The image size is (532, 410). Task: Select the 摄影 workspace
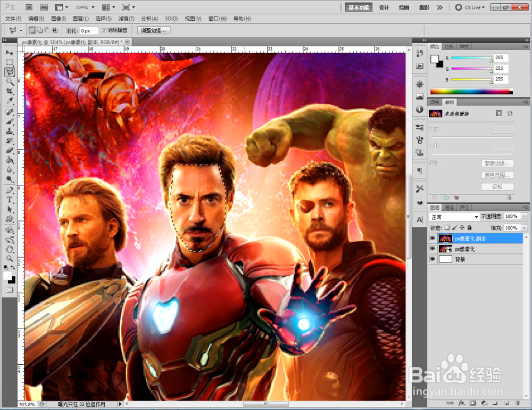(x=424, y=7)
